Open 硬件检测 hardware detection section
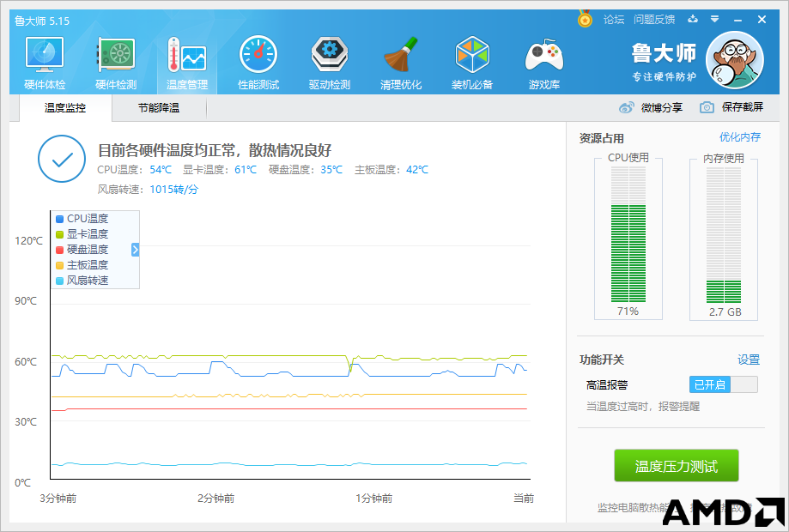This screenshot has width=789, height=532. point(116,63)
